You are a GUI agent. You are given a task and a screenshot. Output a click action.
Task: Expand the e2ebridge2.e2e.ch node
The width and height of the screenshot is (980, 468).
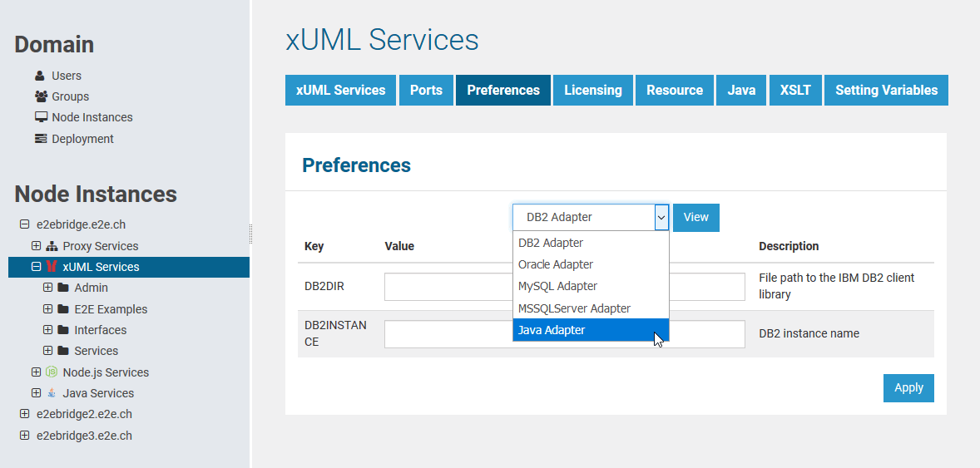click(x=24, y=414)
